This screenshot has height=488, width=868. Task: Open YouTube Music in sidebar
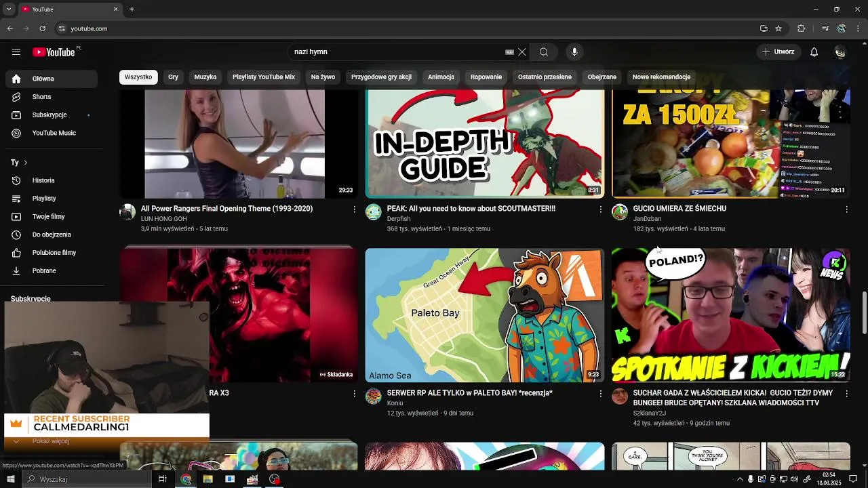tap(52, 134)
